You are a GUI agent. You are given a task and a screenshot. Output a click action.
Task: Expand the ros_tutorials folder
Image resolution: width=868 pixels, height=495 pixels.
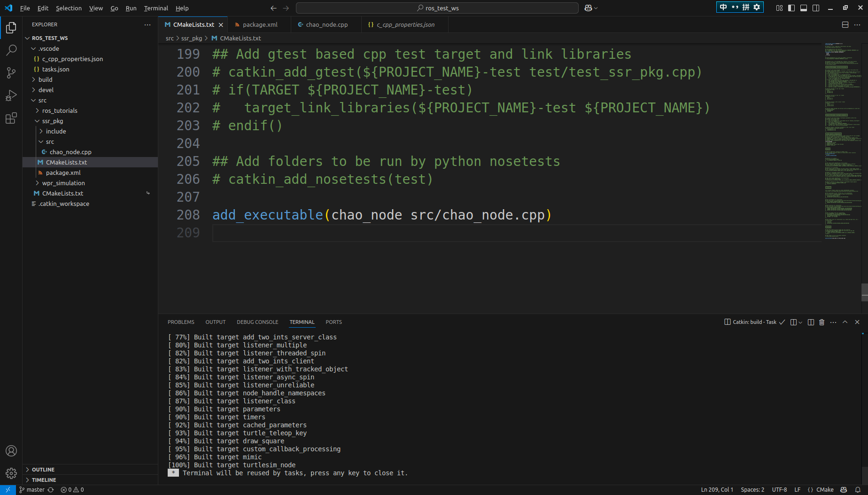[x=60, y=110]
